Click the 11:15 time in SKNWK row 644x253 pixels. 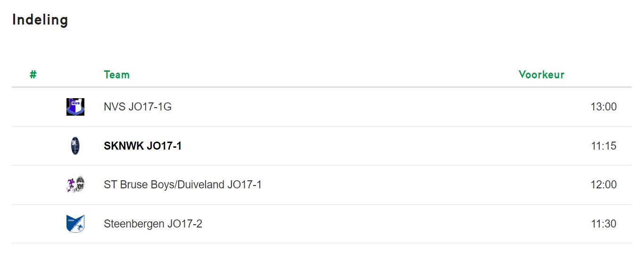tap(603, 146)
